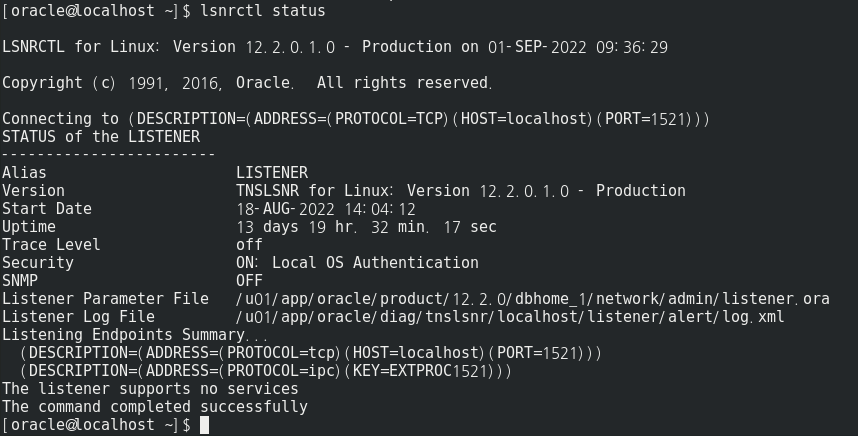
Task: Click the 'Alias' label
Action: tap(24, 173)
